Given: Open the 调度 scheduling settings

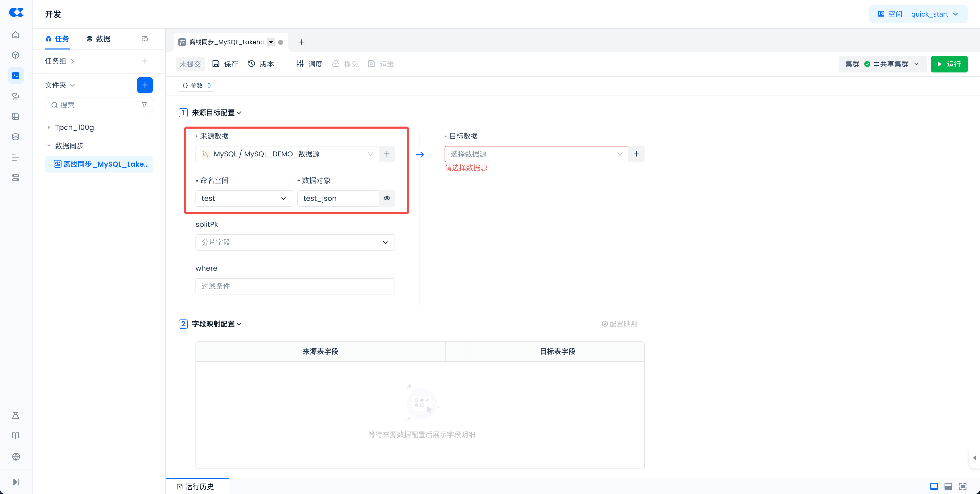Looking at the screenshot, I should point(309,64).
